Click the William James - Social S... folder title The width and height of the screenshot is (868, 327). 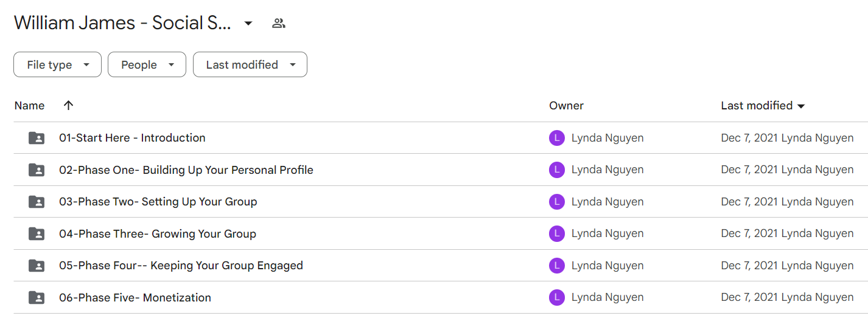click(122, 23)
